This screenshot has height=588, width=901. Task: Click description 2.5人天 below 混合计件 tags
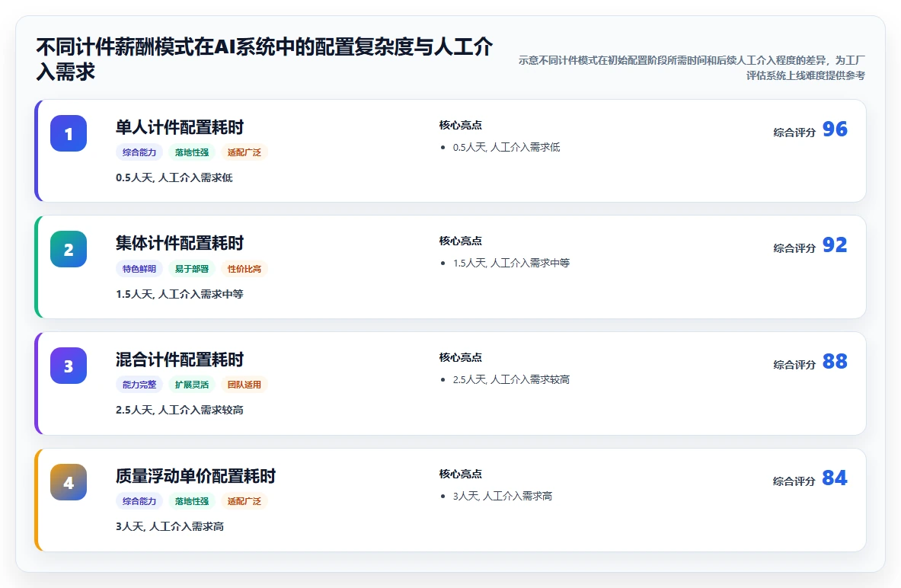click(x=179, y=410)
